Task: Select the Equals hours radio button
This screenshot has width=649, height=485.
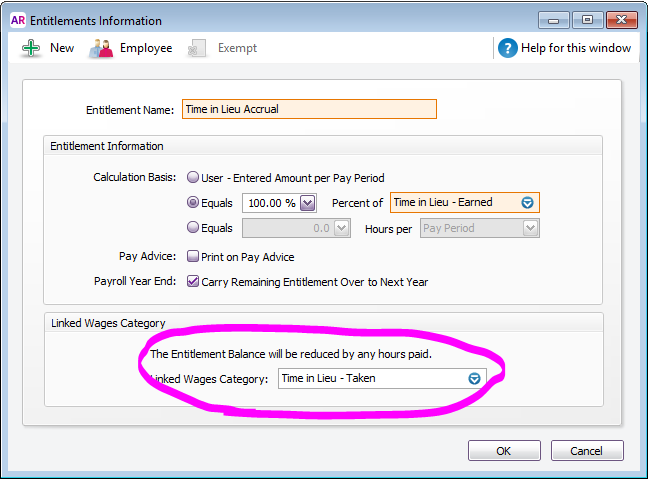Action: [x=192, y=229]
